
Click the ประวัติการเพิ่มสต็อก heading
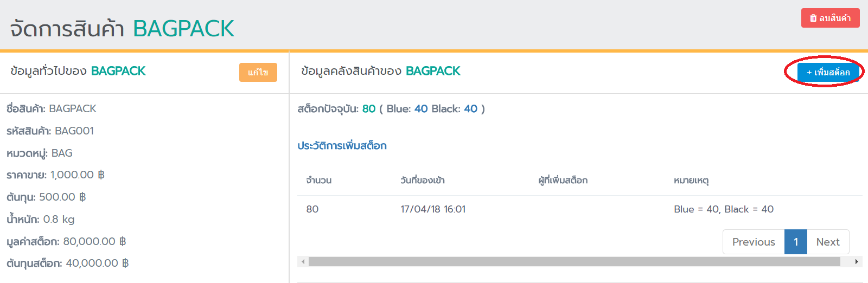(342, 146)
